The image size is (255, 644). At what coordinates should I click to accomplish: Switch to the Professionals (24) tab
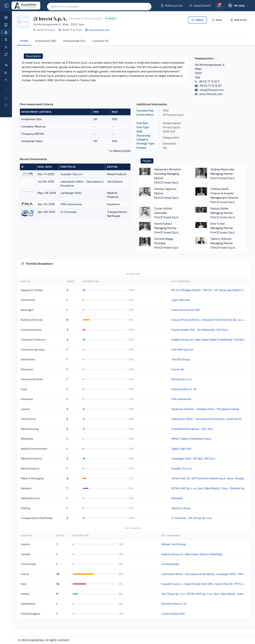click(74, 41)
